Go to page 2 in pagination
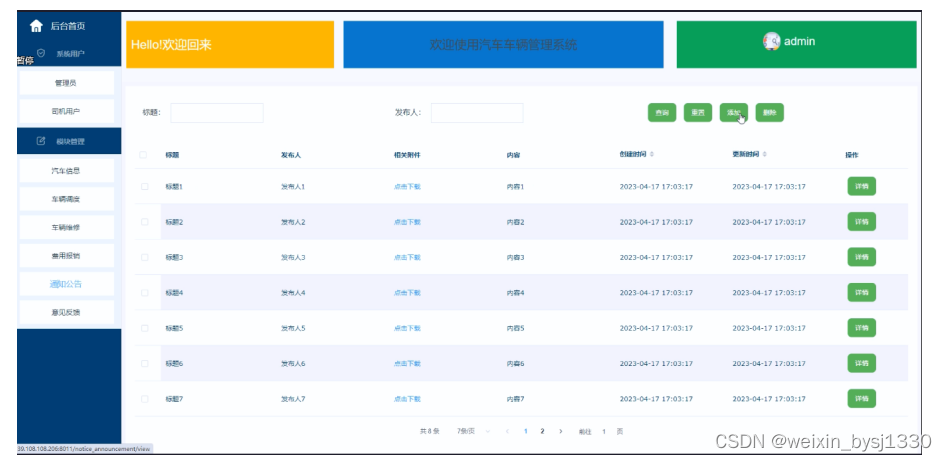Image resolution: width=947 pixels, height=461 pixels. click(542, 431)
